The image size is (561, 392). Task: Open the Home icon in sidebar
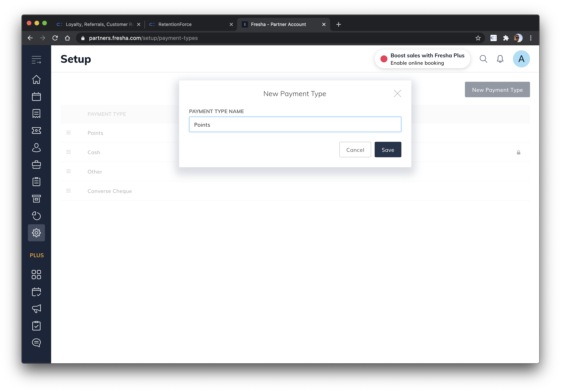[x=36, y=79]
